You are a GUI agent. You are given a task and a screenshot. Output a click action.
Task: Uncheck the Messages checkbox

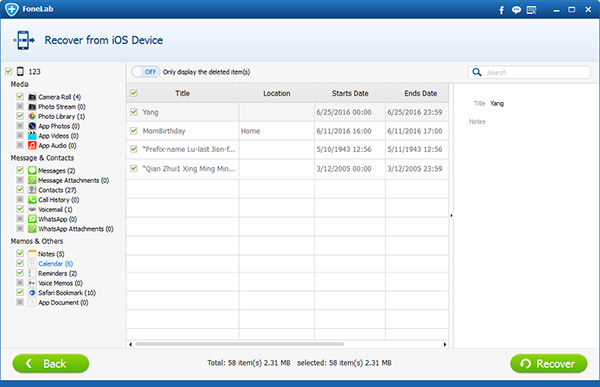click(20, 170)
